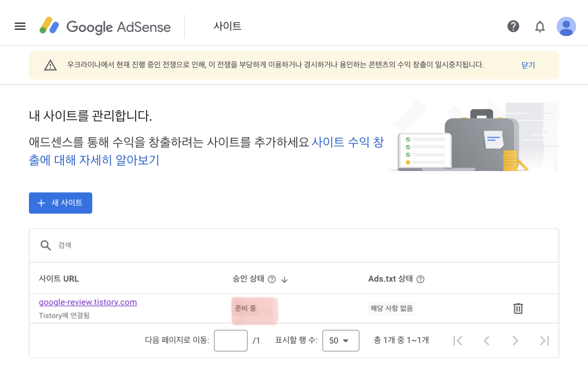
Task: Delete the site with the trash icon
Action: tap(518, 308)
